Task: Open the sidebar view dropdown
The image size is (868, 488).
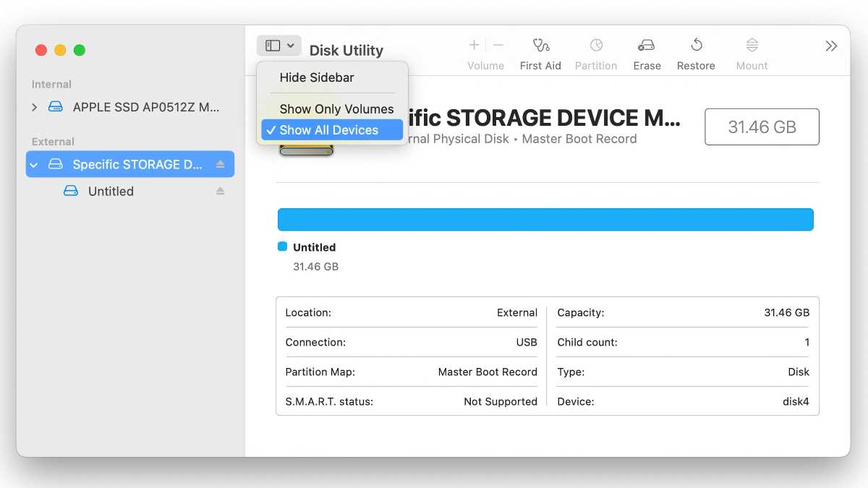Action: [x=278, y=45]
